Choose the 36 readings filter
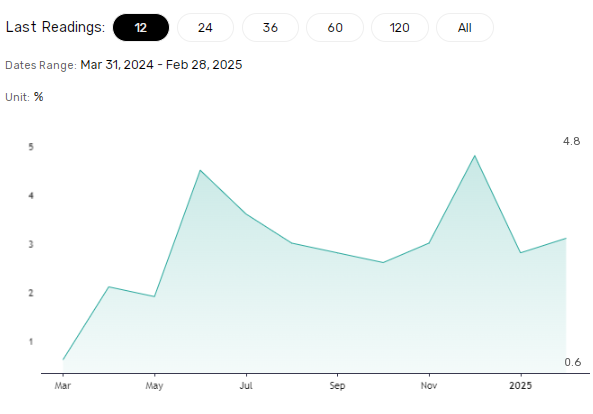This screenshot has height=414, width=593. point(270,28)
